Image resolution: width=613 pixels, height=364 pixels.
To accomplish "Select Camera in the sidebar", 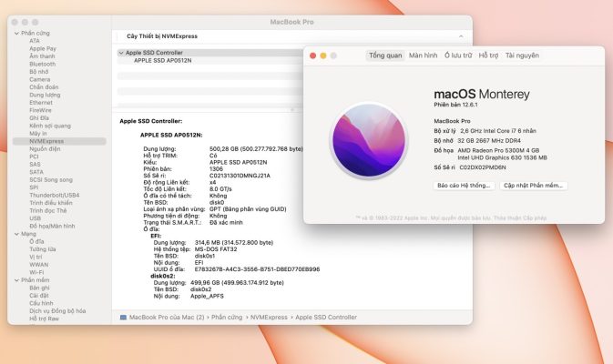I will point(39,79).
